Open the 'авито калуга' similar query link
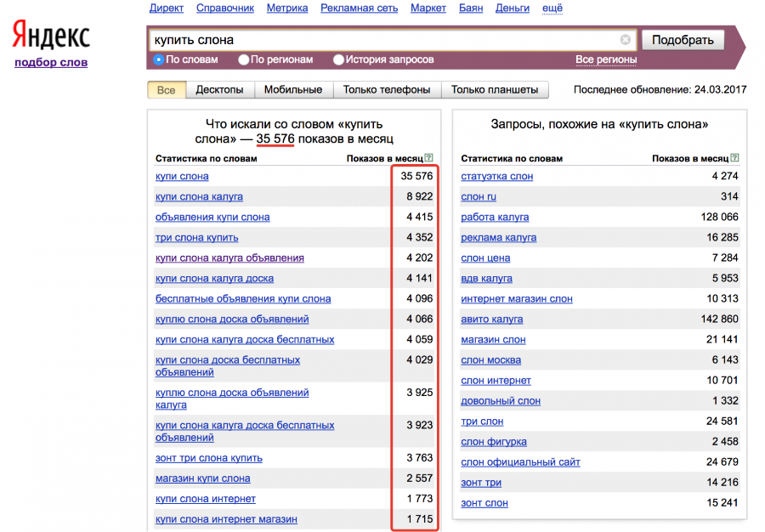The height and width of the screenshot is (532, 765). point(492,320)
